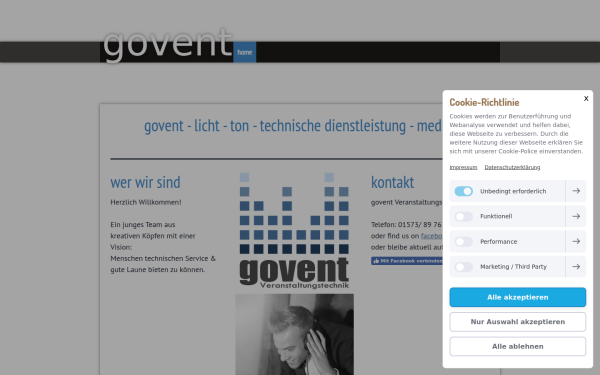Click the 'Marketing / Third Party' label

(x=513, y=267)
